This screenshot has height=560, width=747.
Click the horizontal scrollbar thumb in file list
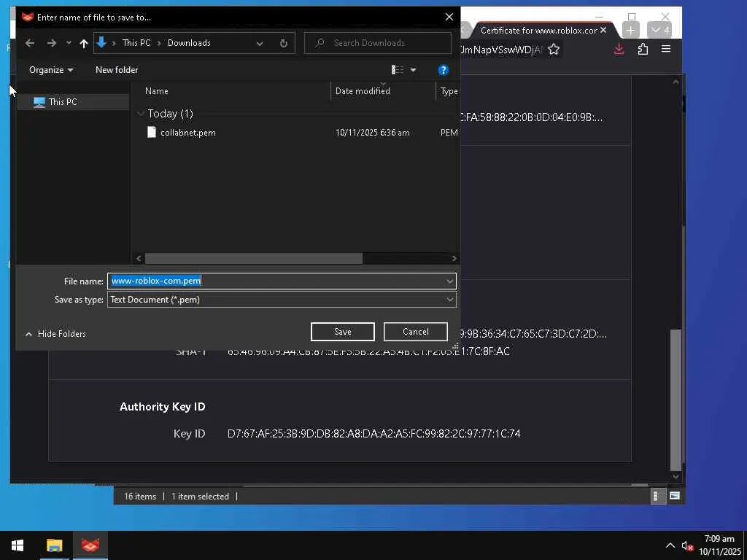tap(253, 258)
